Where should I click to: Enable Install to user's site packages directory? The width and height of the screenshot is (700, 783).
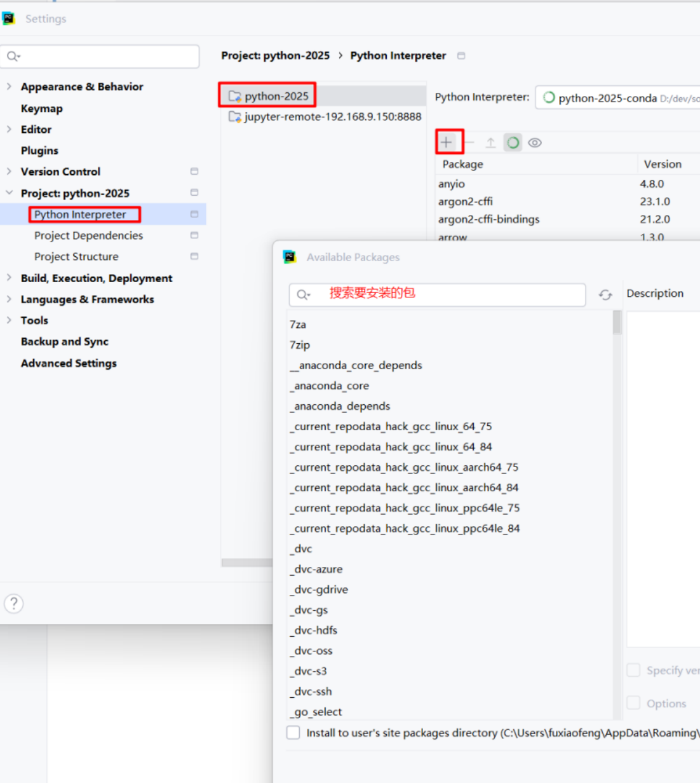(293, 732)
